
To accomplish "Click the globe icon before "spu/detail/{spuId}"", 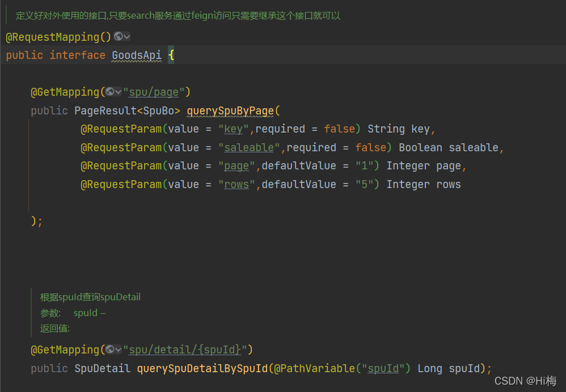I will coord(109,350).
